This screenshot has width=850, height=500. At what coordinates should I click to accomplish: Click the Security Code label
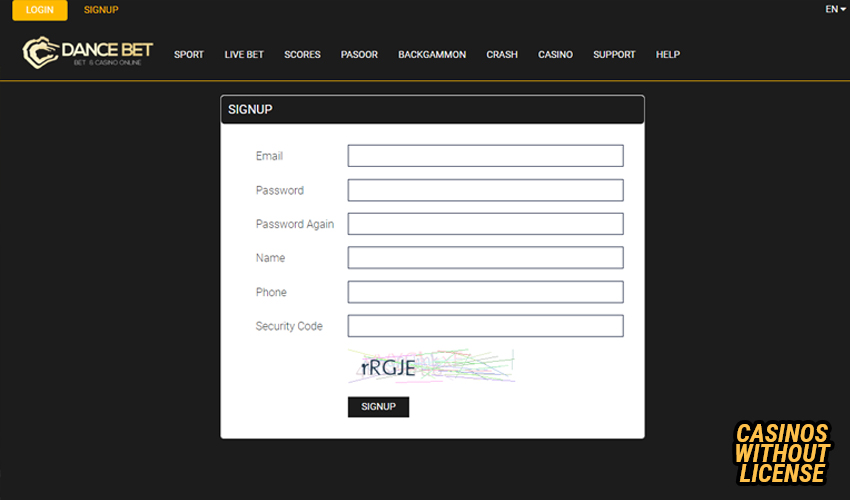pyautogui.click(x=289, y=326)
